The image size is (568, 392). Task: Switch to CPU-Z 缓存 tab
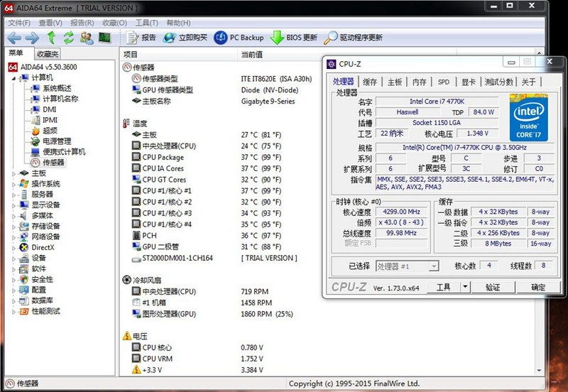[x=370, y=82]
